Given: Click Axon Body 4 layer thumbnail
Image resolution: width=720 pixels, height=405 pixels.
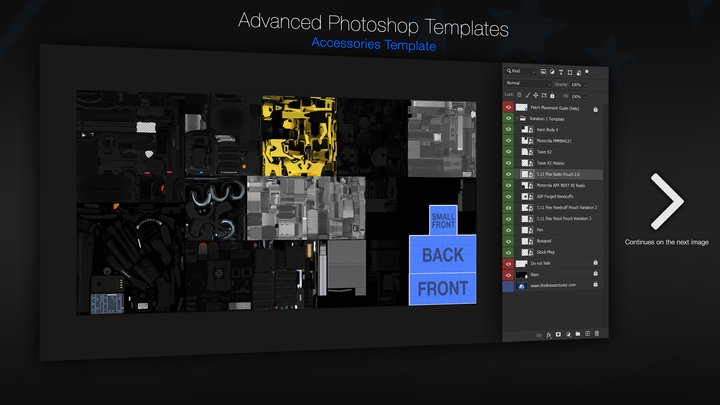Looking at the screenshot, I should click(x=524, y=129).
